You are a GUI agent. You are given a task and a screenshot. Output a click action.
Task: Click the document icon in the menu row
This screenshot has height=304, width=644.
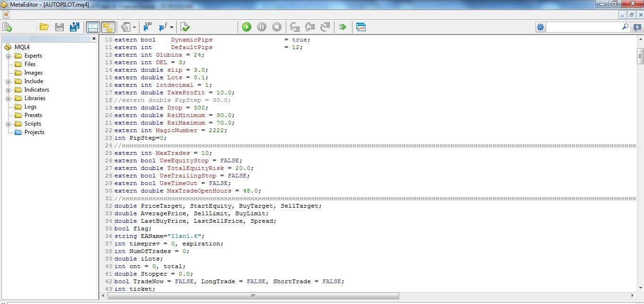pos(6,15)
